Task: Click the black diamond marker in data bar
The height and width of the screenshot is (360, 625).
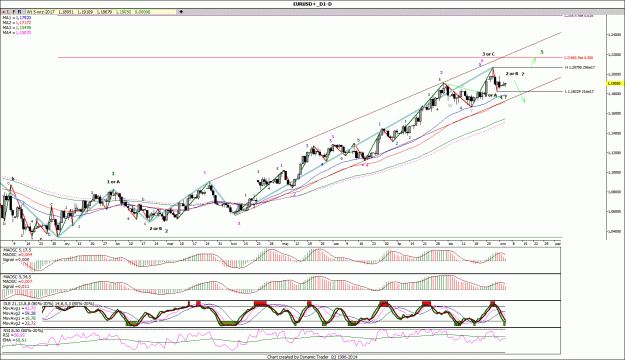Action: click(181, 12)
